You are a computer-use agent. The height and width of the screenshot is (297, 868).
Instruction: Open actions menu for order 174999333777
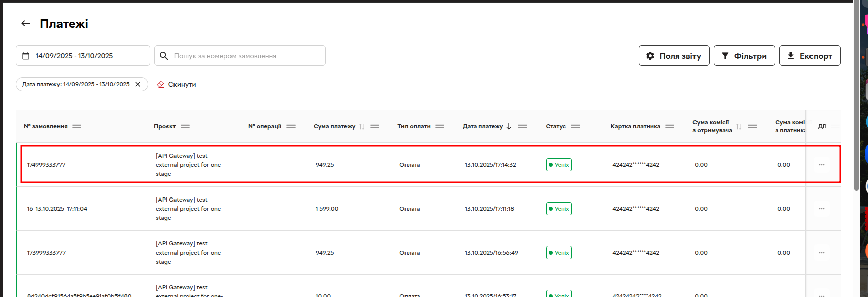[x=821, y=165]
